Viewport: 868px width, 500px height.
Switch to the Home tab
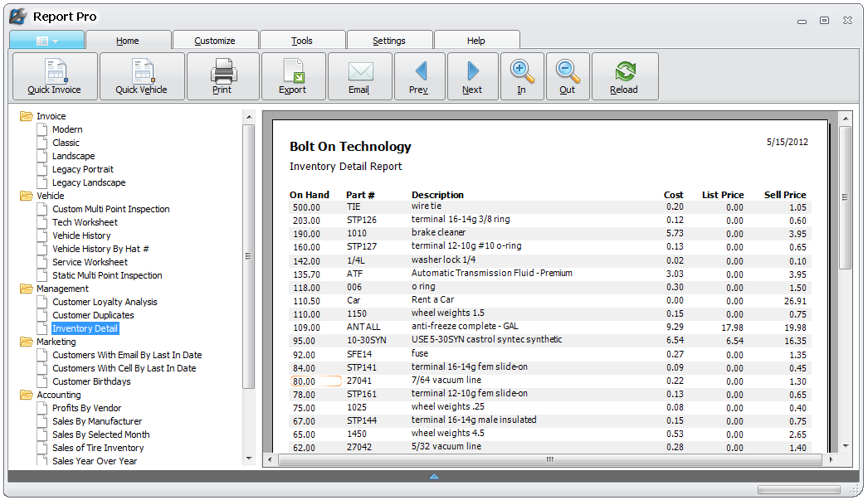click(x=128, y=41)
